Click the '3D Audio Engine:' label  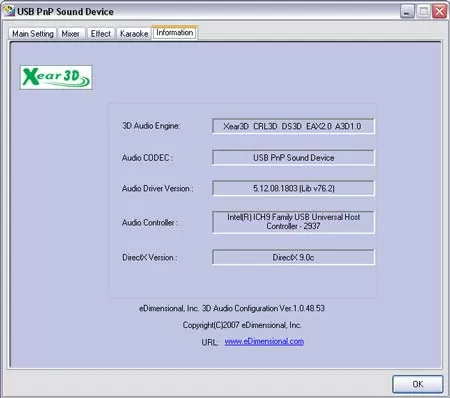(151, 126)
